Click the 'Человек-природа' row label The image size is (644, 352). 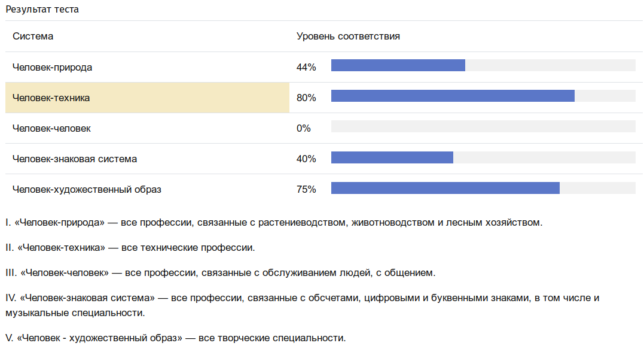52,67
